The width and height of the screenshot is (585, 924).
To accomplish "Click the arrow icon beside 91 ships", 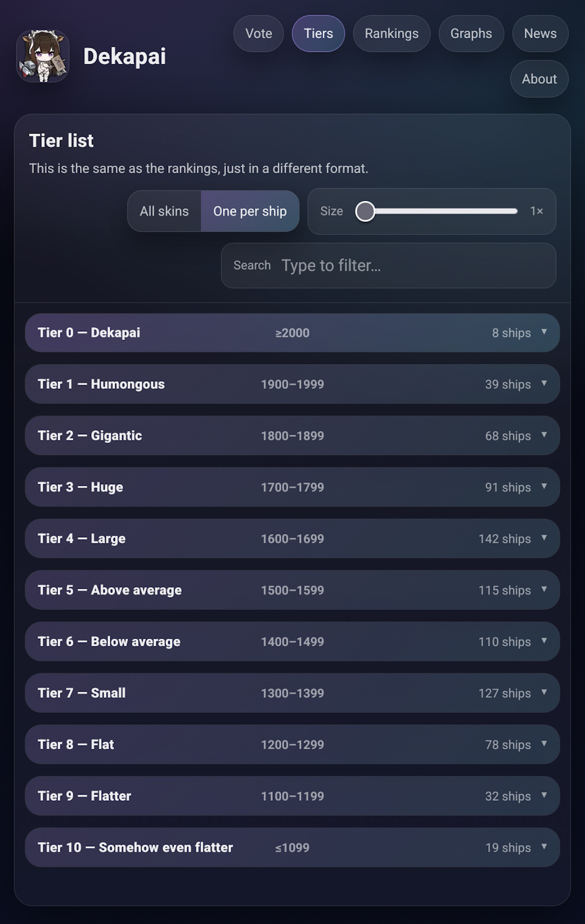I will point(544,487).
